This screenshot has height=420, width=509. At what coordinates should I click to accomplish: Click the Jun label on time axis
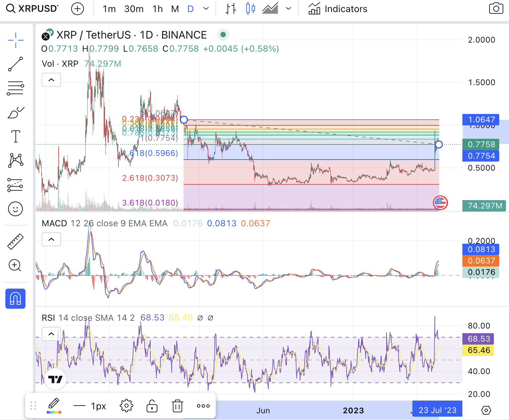pyautogui.click(x=263, y=410)
